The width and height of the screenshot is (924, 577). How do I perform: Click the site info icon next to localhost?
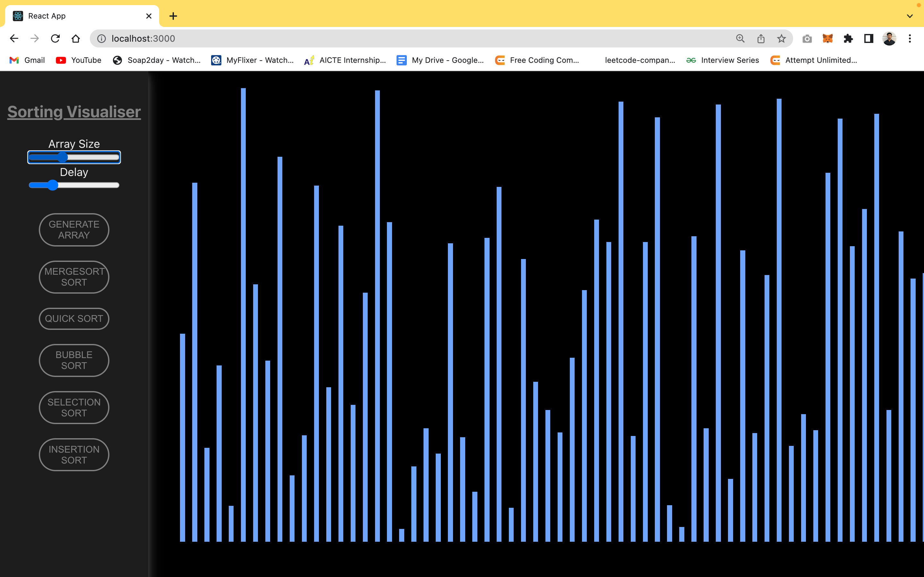pos(101,38)
